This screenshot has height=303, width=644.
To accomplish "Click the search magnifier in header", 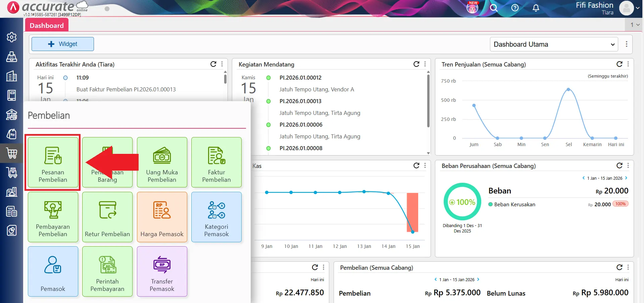I will [493, 8].
